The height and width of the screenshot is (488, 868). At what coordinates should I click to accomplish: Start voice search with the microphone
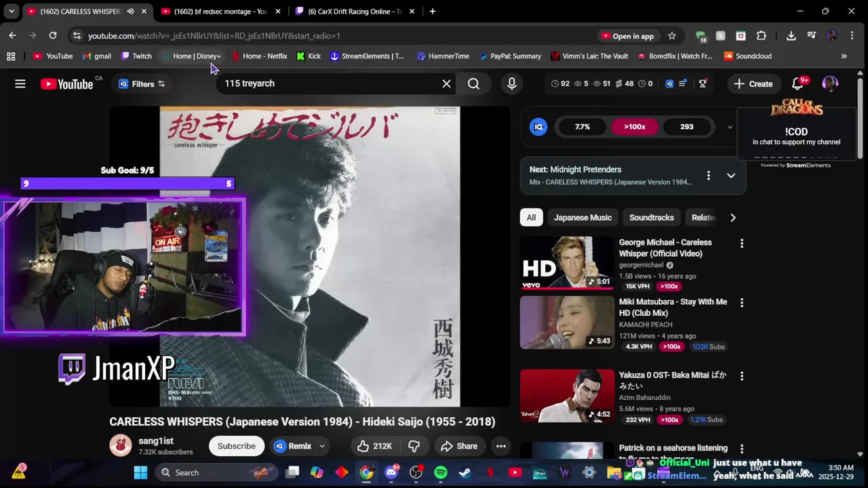tap(512, 83)
